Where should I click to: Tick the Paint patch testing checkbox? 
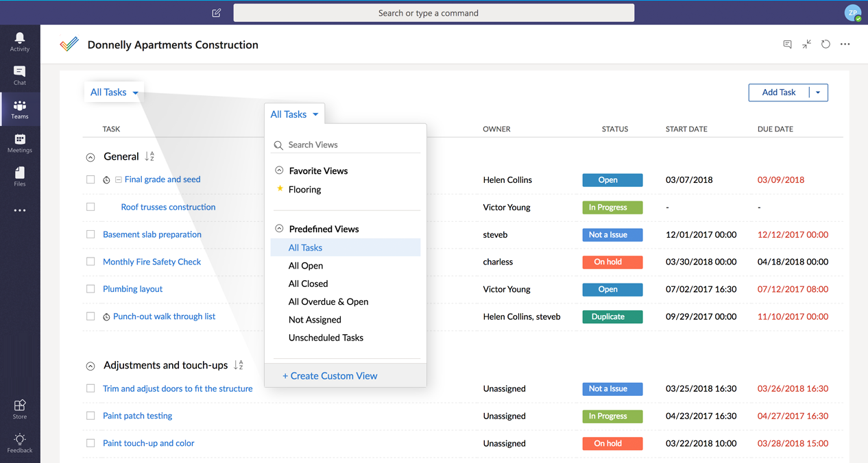[x=91, y=416]
